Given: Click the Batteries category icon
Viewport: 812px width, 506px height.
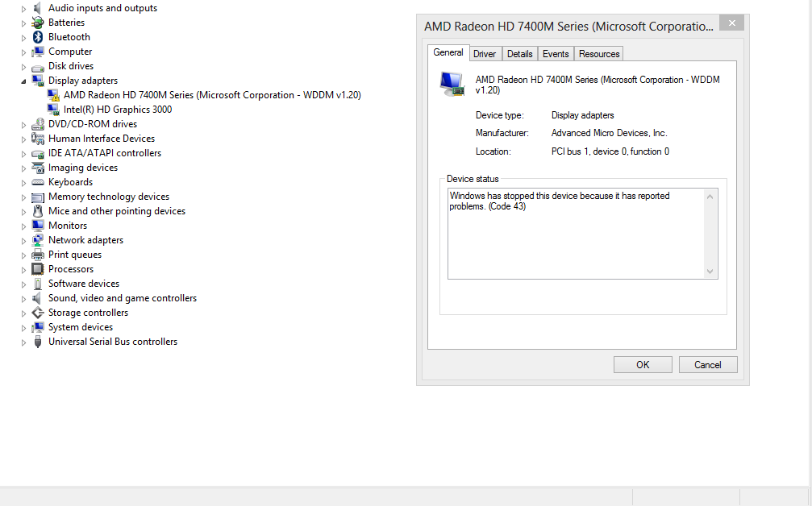Looking at the screenshot, I should point(37,23).
